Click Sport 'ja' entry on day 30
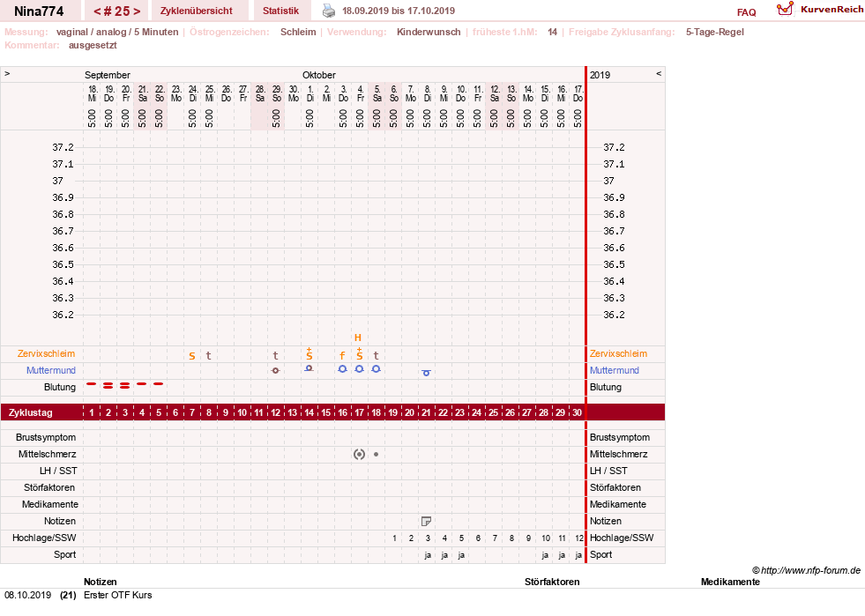 pyautogui.click(x=578, y=555)
